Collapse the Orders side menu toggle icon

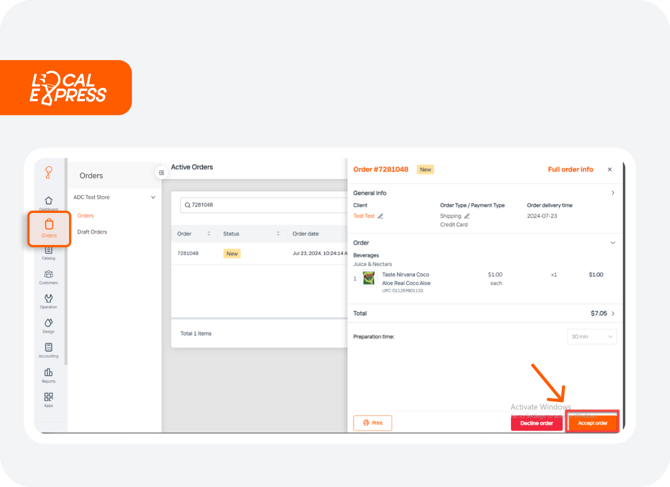click(x=161, y=173)
